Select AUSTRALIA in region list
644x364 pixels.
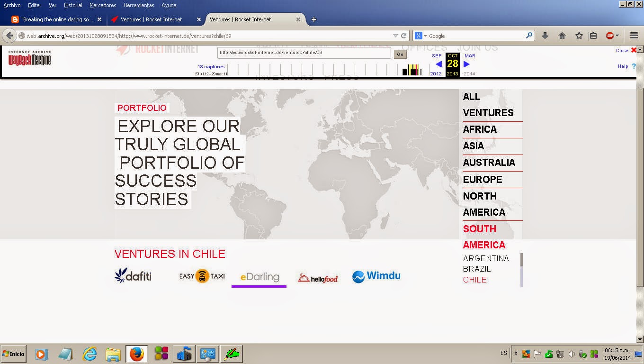(489, 163)
